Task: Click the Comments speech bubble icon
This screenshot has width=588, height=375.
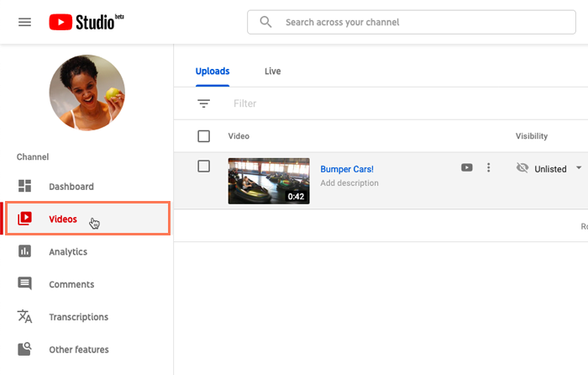Action: 25,284
